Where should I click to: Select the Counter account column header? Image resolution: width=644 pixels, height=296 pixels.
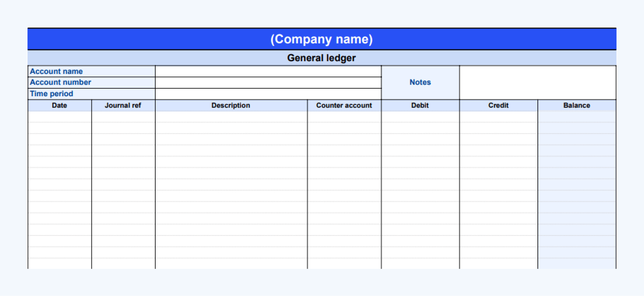pos(344,105)
